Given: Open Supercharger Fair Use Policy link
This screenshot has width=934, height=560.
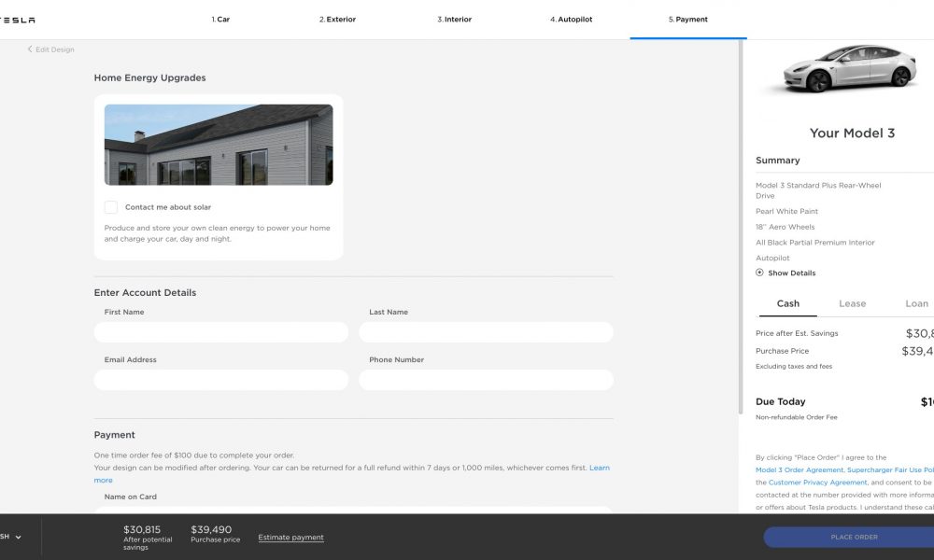Looking at the screenshot, I should coord(890,469).
